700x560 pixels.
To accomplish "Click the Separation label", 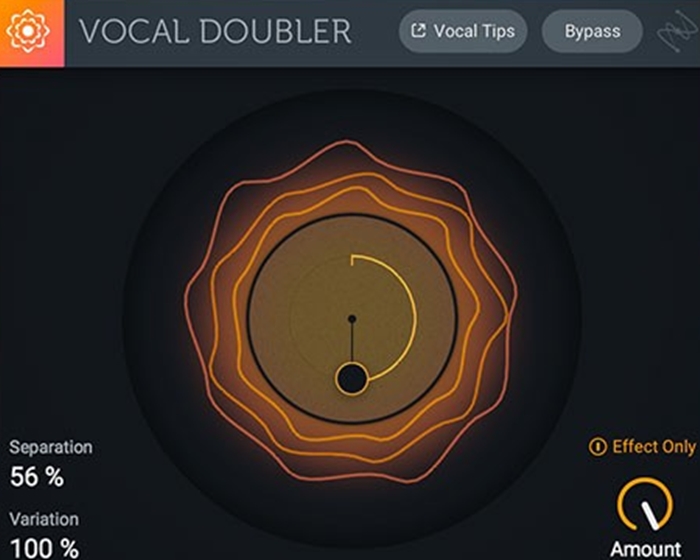I will coord(51,447).
